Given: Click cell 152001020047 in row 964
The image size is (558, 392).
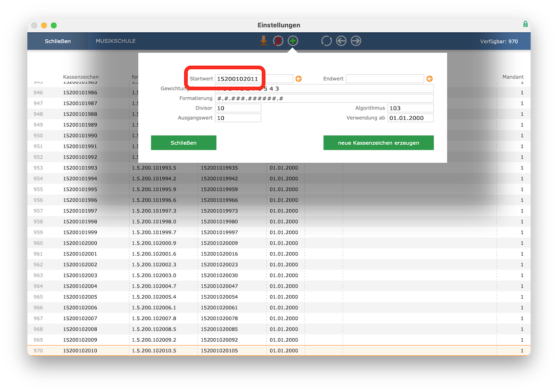Looking at the screenshot, I should tap(219, 286).
